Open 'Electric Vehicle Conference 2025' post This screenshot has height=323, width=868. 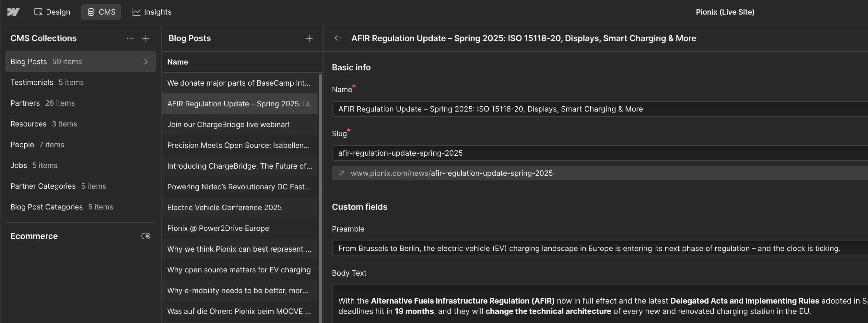click(x=240, y=207)
